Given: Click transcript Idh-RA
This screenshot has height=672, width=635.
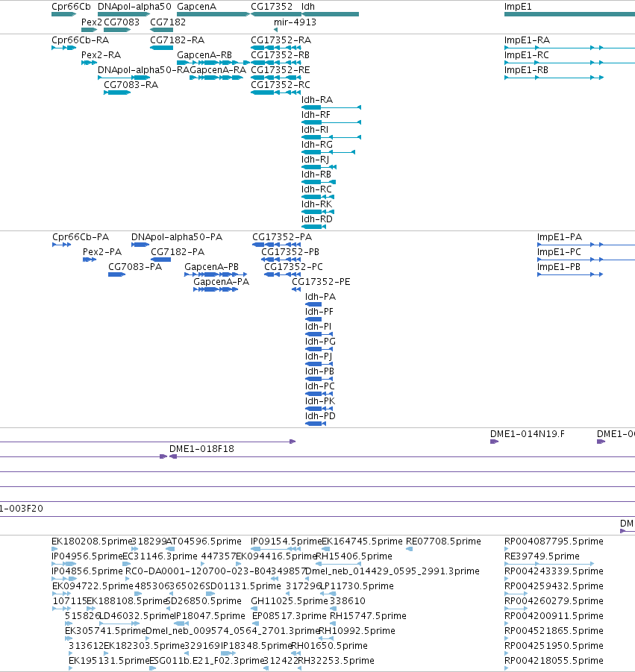Looking at the screenshot, I should tap(317, 100).
